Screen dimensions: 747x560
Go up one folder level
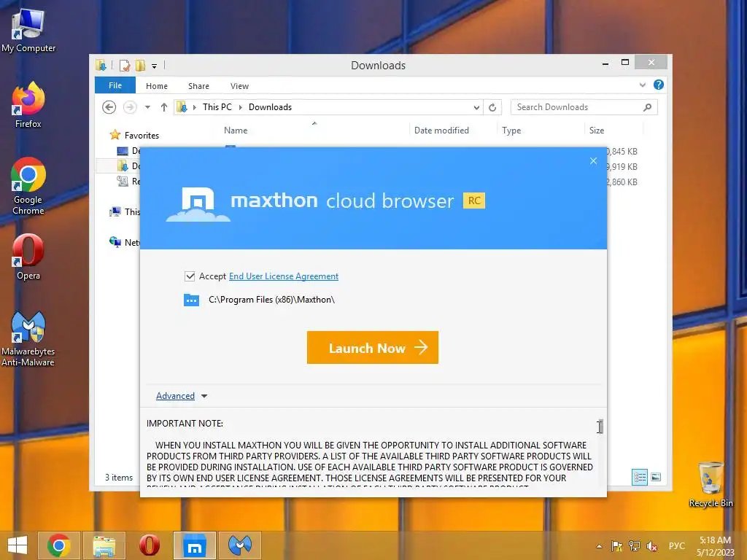click(164, 107)
